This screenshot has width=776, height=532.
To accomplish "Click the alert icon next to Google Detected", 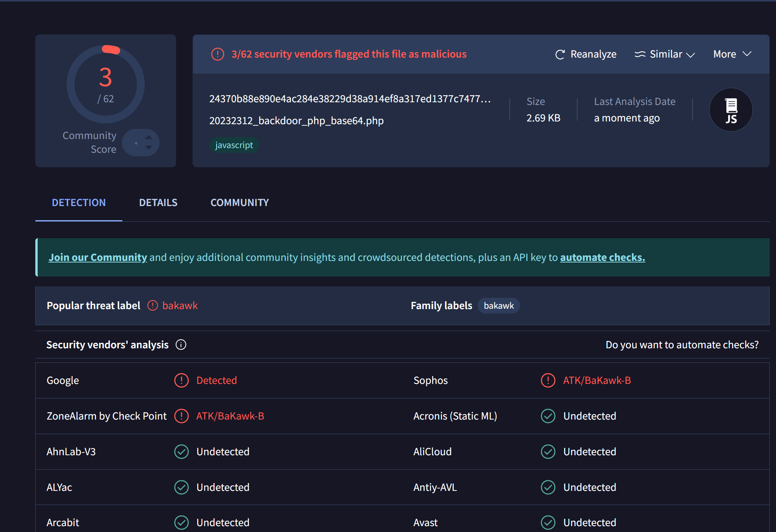I will pyautogui.click(x=181, y=380).
